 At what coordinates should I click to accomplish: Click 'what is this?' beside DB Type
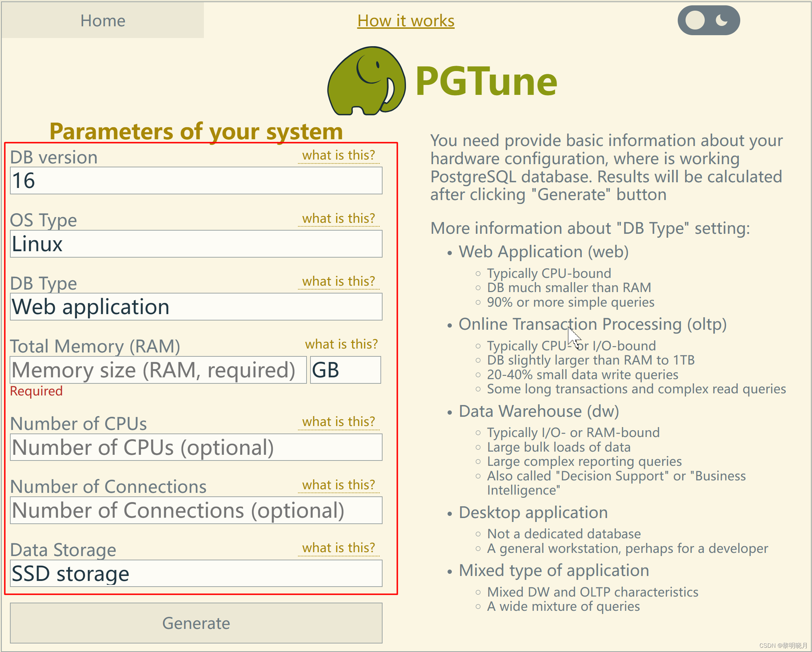[339, 281]
